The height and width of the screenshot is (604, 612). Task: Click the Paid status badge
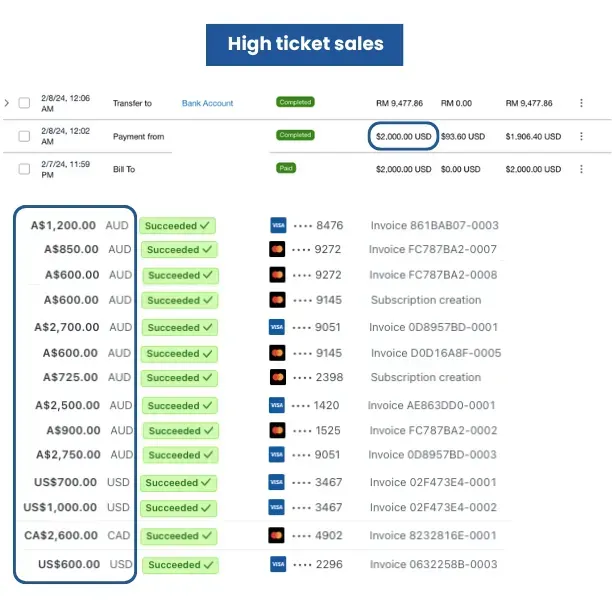coord(286,168)
